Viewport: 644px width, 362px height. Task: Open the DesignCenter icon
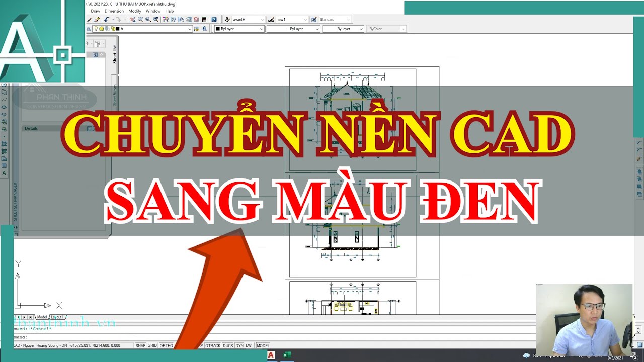[x=173, y=20]
